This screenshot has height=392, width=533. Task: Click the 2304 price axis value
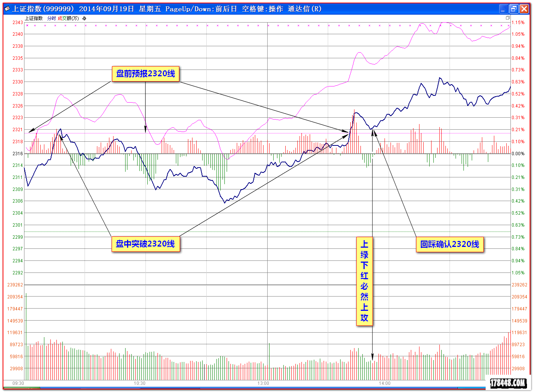click(18, 213)
